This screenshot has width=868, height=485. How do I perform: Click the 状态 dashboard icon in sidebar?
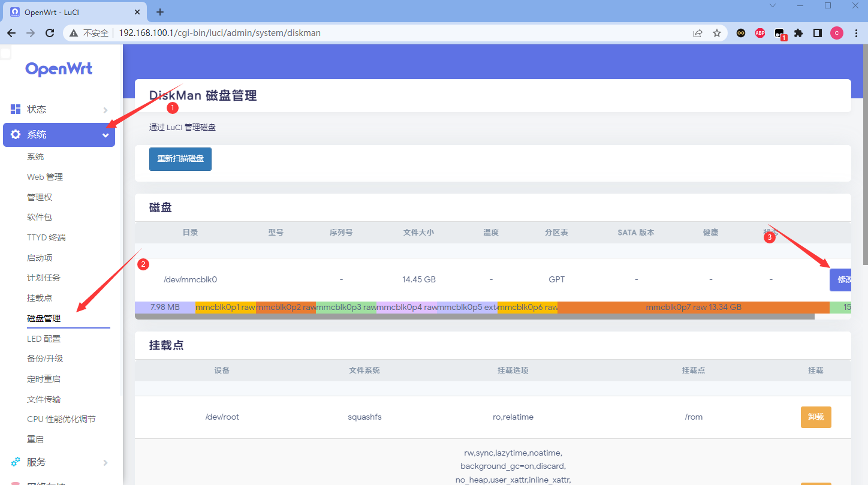16,109
